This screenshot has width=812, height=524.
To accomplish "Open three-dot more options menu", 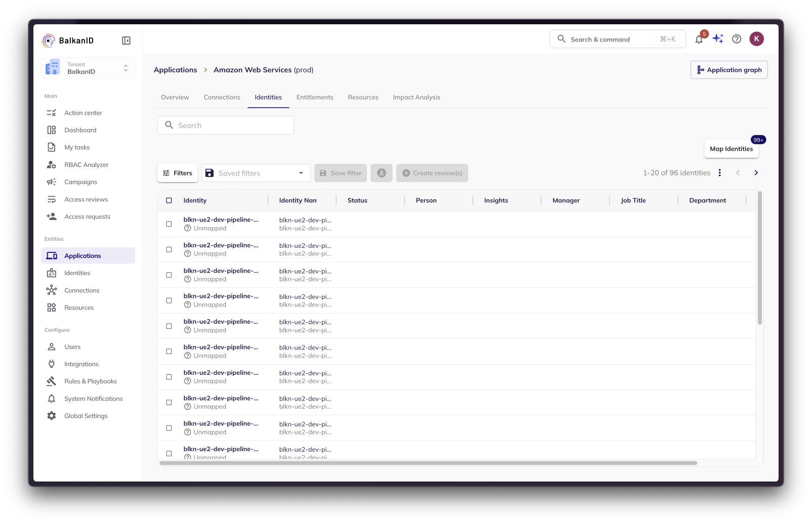I will [719, 173].
